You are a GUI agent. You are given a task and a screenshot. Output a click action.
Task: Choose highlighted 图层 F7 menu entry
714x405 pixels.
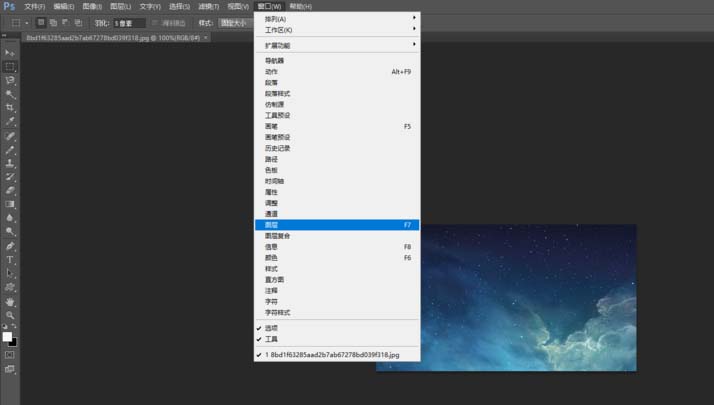[337, 225]
